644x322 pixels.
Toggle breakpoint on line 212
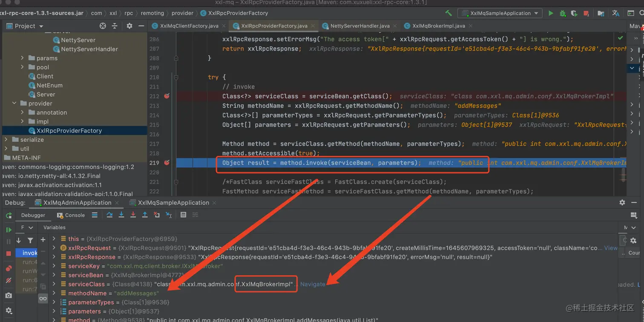pyautogui.click(x=167, y=96)
